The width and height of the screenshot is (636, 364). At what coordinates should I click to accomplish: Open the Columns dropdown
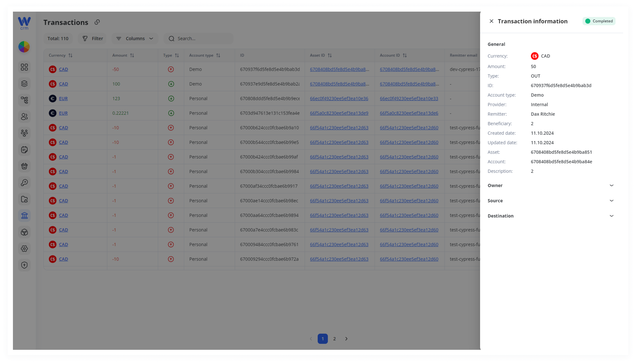(x=135, y=39)
